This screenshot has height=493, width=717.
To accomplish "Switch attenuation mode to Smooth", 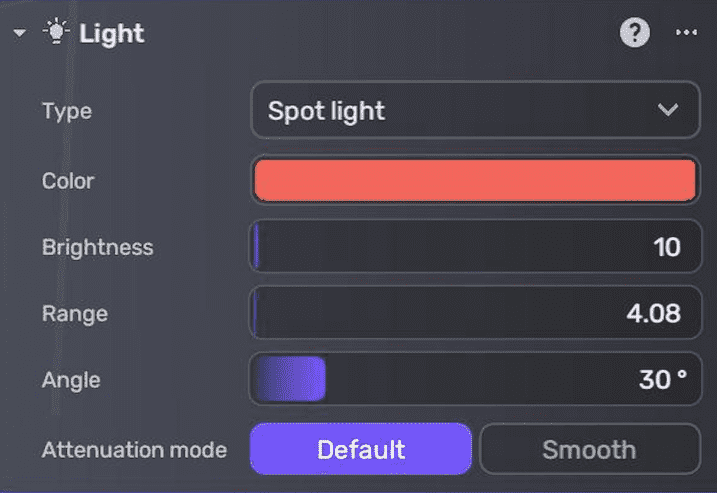I will pyautogui.click(x=589, y=449).
